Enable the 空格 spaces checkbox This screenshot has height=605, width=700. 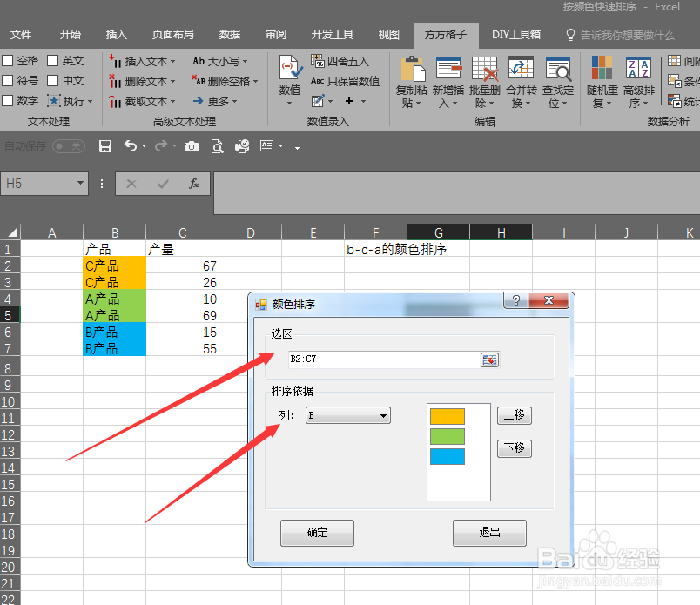[19, 61]
